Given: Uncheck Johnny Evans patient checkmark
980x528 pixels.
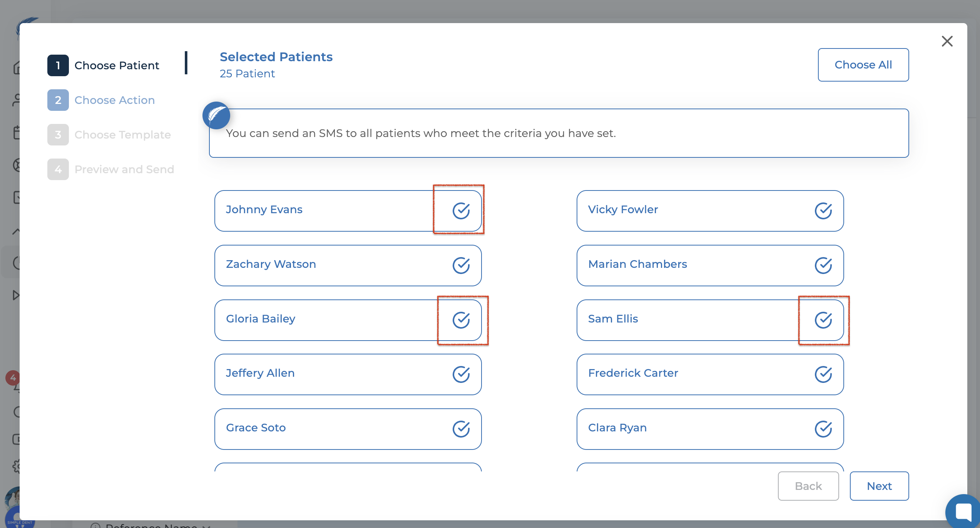Looking at the screenshot, I should coord(461,211).
